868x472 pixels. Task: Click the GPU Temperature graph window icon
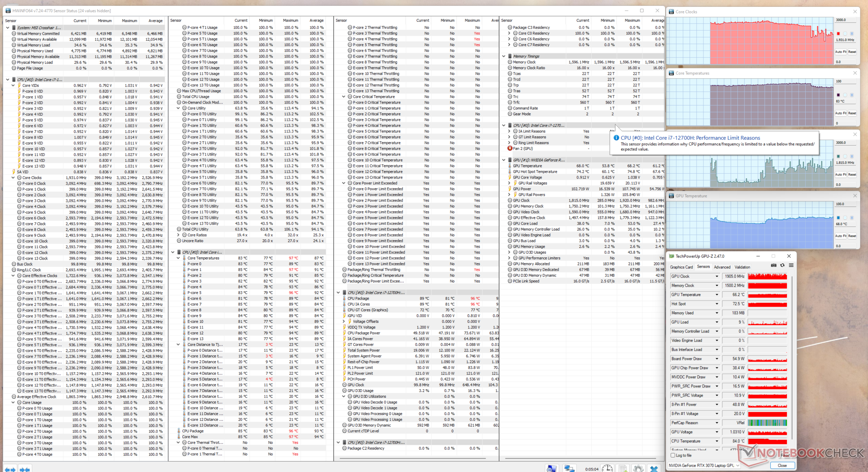click(671, 196)
